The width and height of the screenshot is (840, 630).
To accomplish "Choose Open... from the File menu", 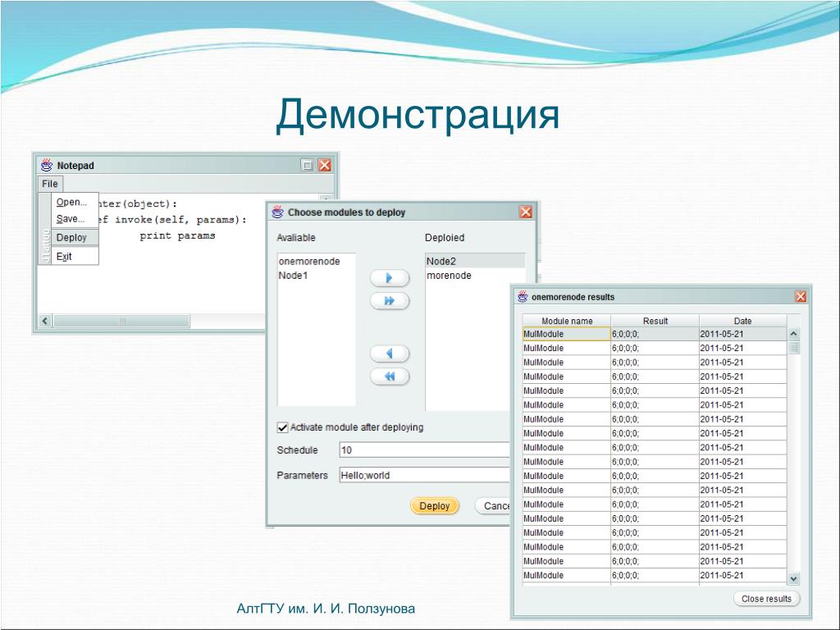I will point(75,202).
